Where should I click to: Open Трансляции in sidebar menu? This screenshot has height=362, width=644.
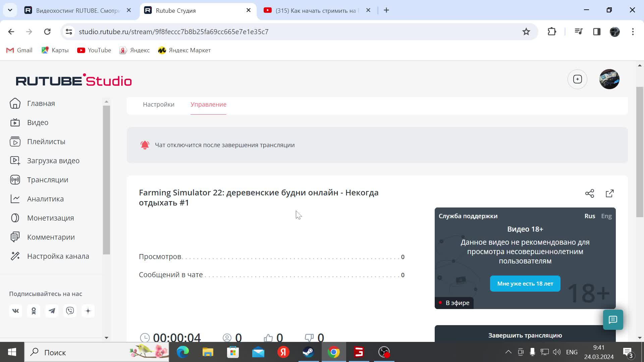(x=47, y=180)
